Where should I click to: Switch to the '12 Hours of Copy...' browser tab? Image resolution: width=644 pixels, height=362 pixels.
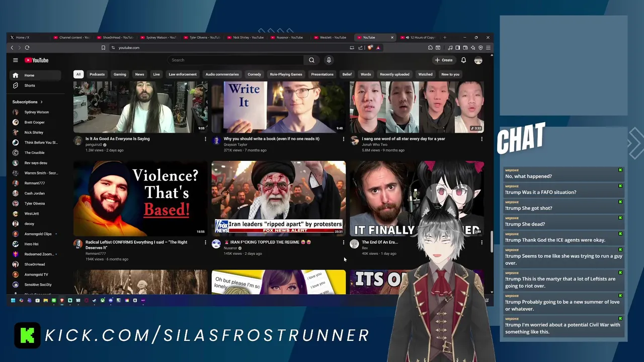419,37
